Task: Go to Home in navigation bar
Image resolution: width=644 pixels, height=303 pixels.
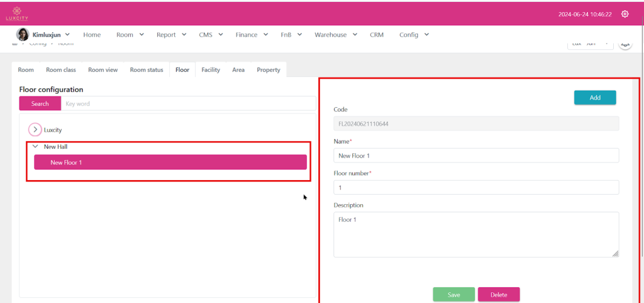Action: tap(92, 35)
